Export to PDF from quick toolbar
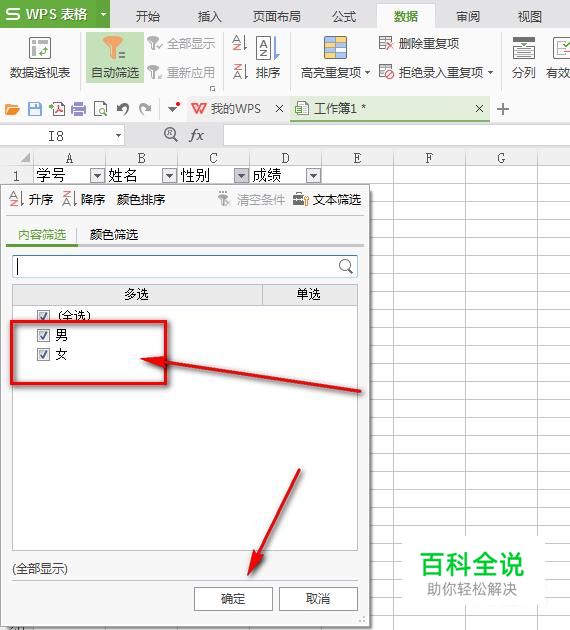The width and height of the screenshot is (570, 630). (57, 109)
